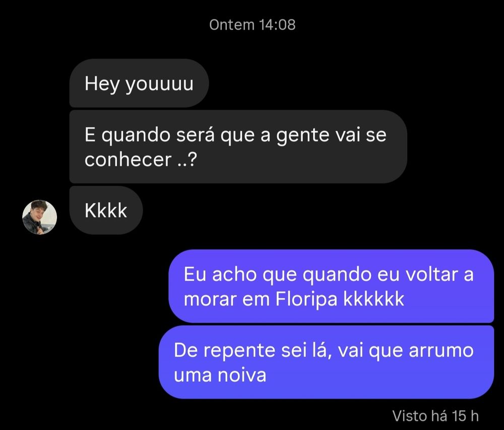Tap the word "gente" in the second message
The height and width of the screenshot is (430, 504).
click(303, 135)
